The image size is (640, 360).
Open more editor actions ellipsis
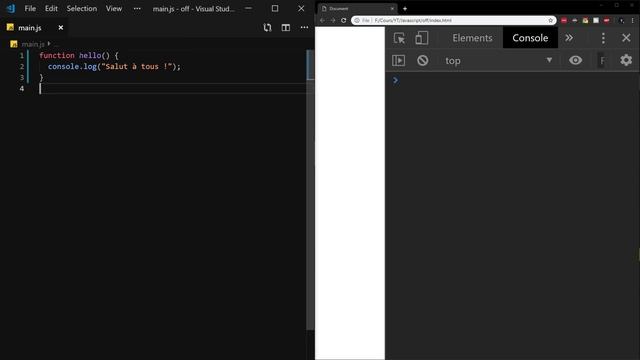(x=304, y=27)
